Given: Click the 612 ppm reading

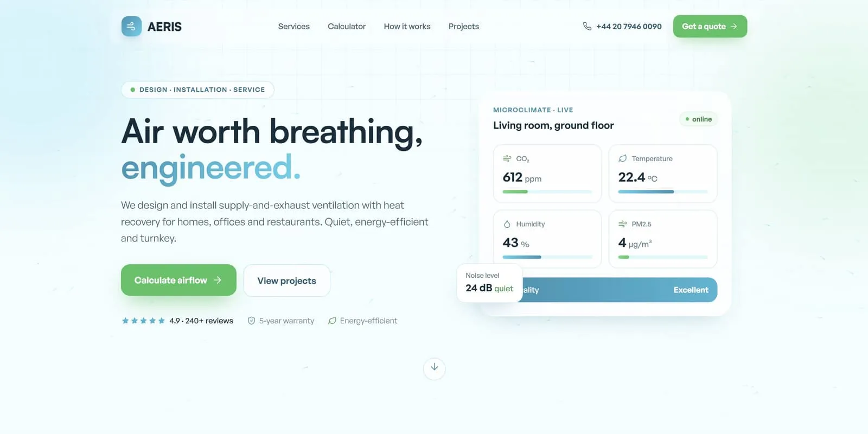Looking at the screenshot, I should pos(522,177).
